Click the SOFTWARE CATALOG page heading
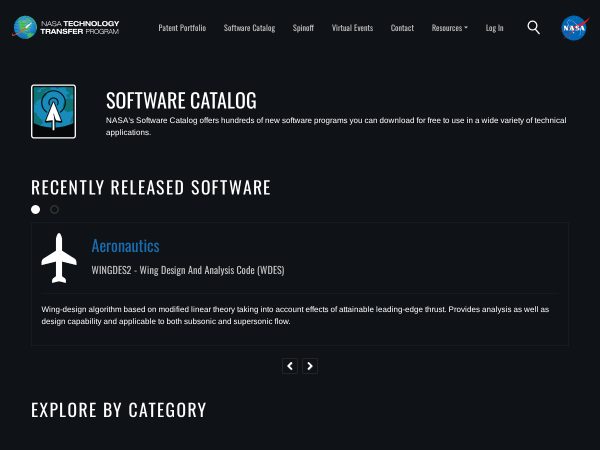The height and width of the screenshot is (450, 600). pos(181,101)
